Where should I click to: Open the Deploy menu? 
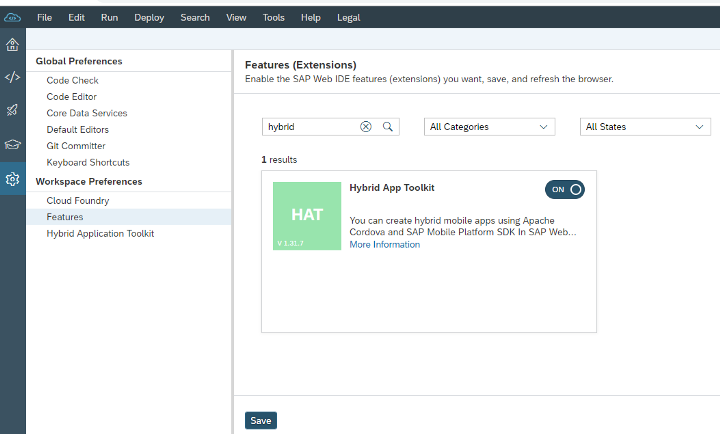point(149,17)
